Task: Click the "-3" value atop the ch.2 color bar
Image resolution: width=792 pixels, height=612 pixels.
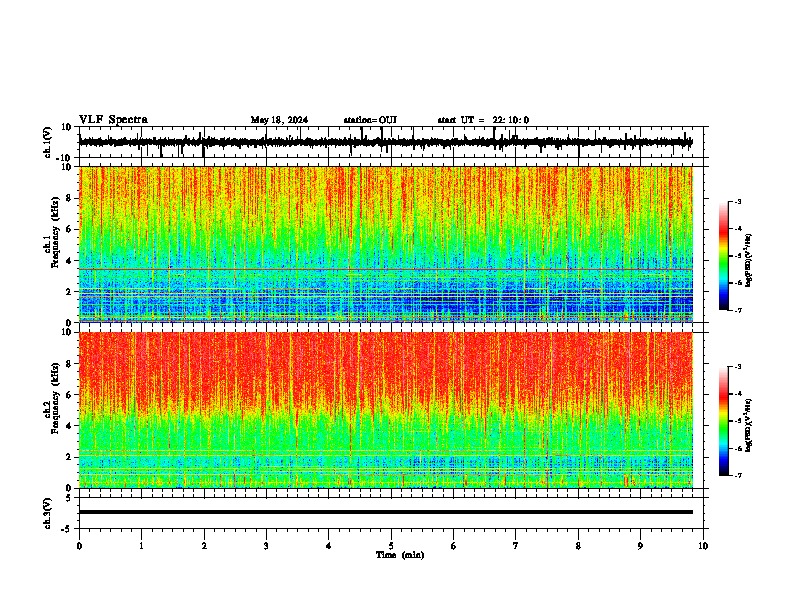Action: 738,367
